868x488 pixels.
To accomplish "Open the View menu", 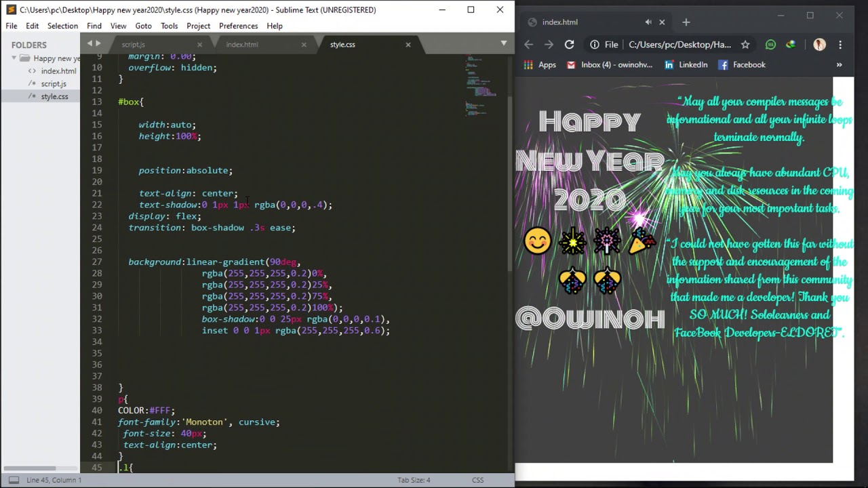I will [x=118, y=26].
